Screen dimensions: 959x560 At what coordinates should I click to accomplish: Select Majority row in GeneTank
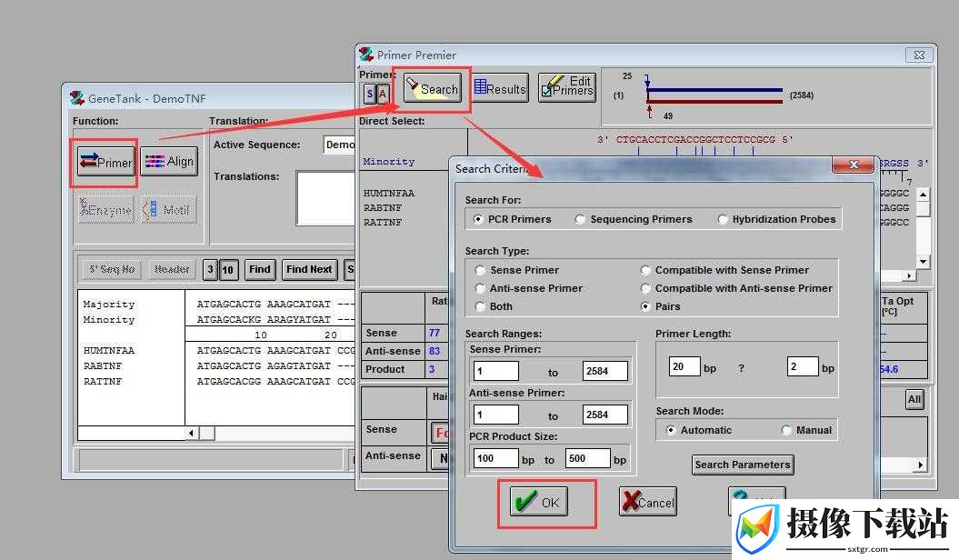(109, 304)
